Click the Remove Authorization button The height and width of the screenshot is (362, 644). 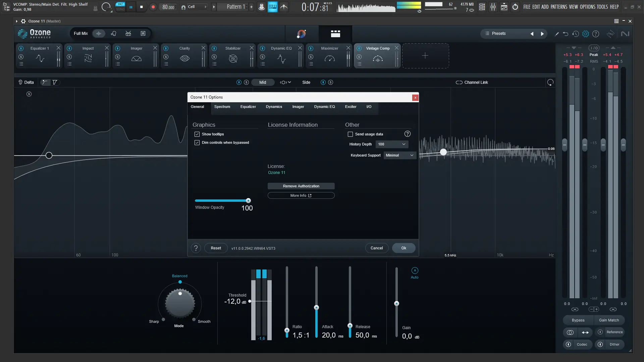tap(301, 186)
